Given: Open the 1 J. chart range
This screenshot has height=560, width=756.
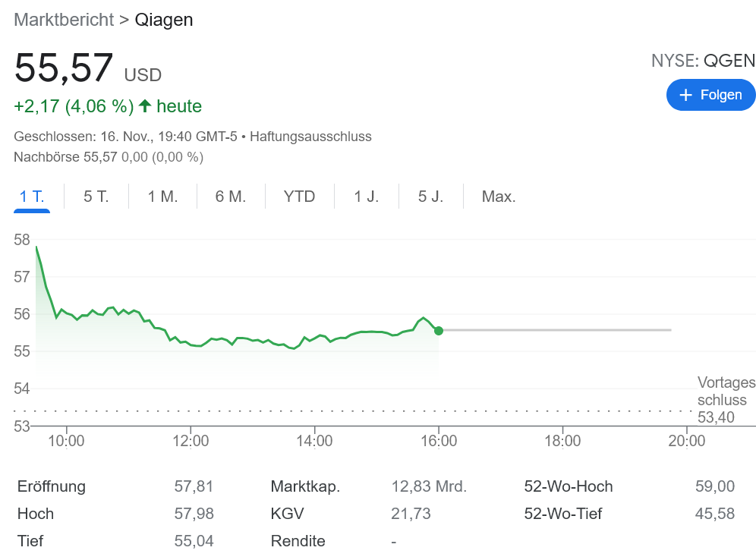Looking at the screenshot, I should pos(366,196).
